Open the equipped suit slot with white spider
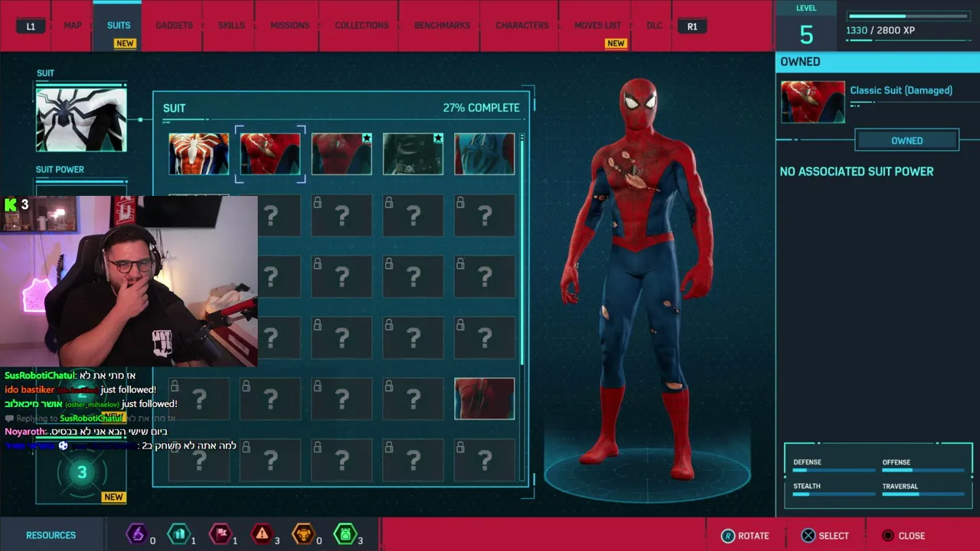 (x=81, y=119)
